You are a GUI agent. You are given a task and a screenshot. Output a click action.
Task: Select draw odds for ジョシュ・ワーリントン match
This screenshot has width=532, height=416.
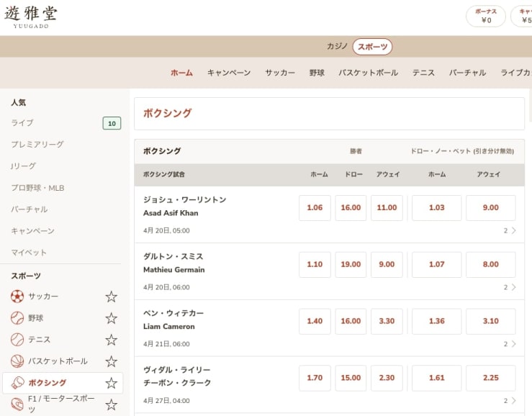click(x=351, y=208)
